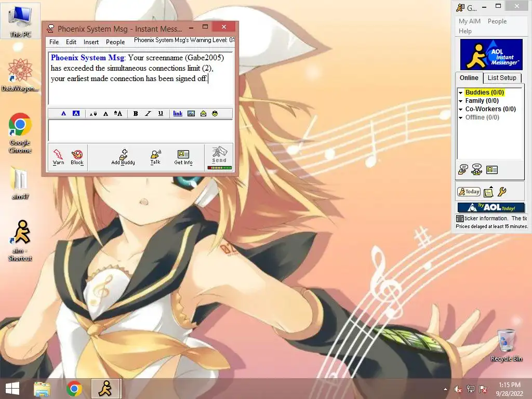
Task: Click the envelope mail icon in toolbar
Action: point(203,114)
